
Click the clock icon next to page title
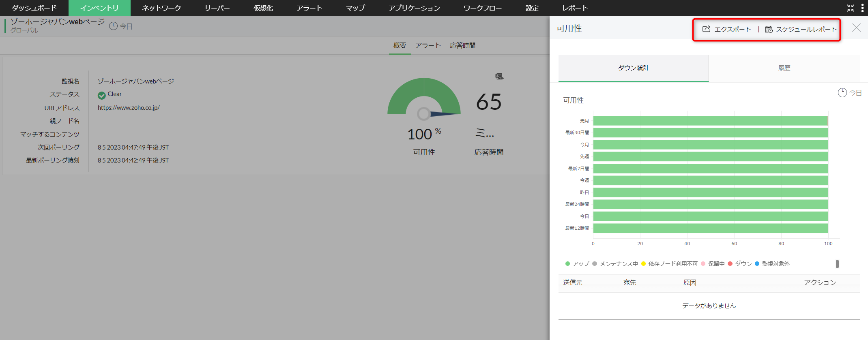pyautogui.click(x=113, y=26)
